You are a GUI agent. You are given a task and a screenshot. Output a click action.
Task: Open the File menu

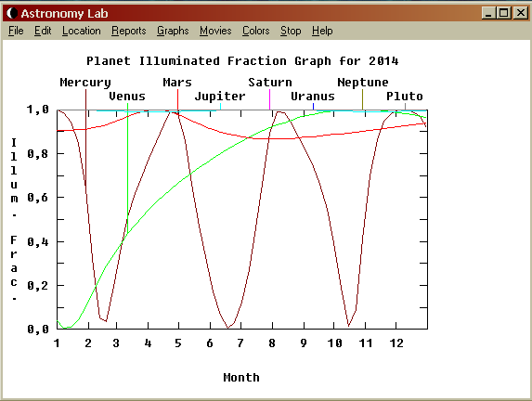click(x=16, y=31)
